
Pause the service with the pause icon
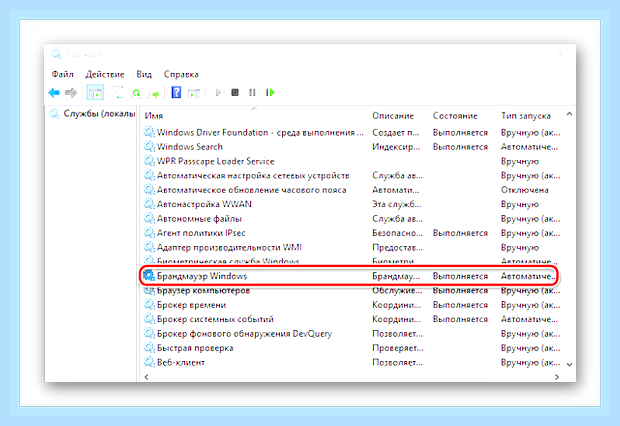point(252,93)
